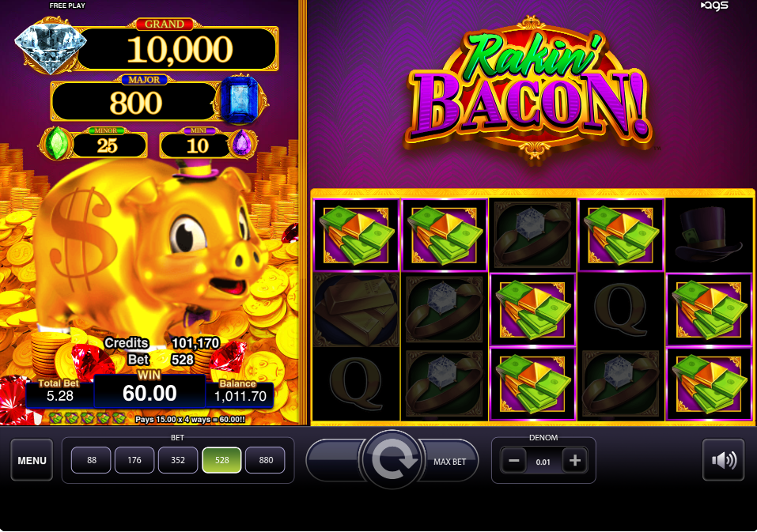Click the gold bars reel symbol
757x532 pixels.
pos(356,310)
